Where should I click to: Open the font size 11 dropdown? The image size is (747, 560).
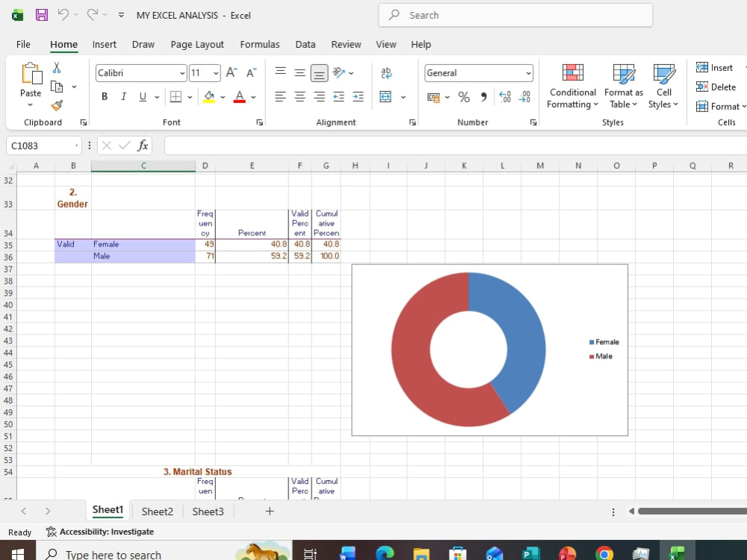pyautogui.click(x=216, y=73)
